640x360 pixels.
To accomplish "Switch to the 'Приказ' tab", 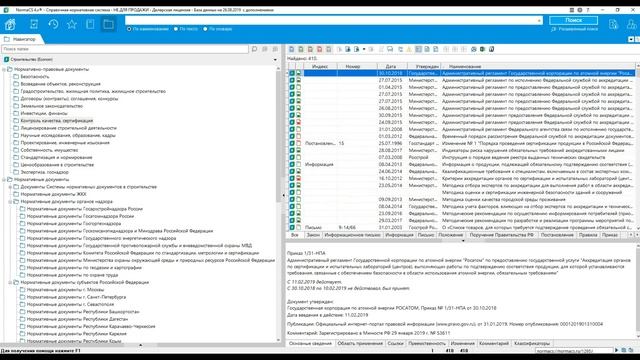I will click(610, 235).
